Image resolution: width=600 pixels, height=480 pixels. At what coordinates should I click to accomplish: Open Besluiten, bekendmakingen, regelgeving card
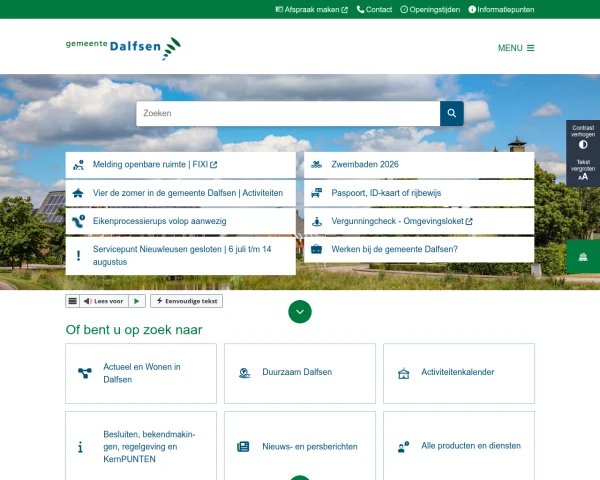pyautogui.click(x=141, y=446)
